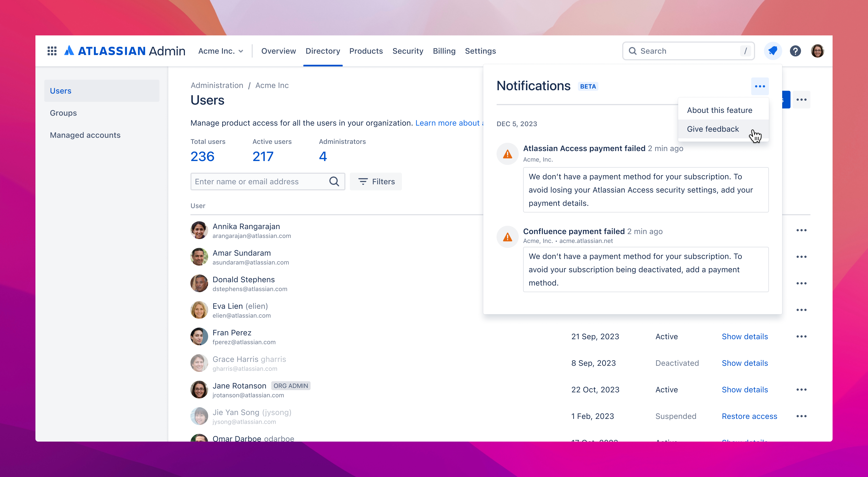Open page-level more actions button beside Users header
Image resolution: width=868 pixels, height=477 pixels.
tap(801, 100)
